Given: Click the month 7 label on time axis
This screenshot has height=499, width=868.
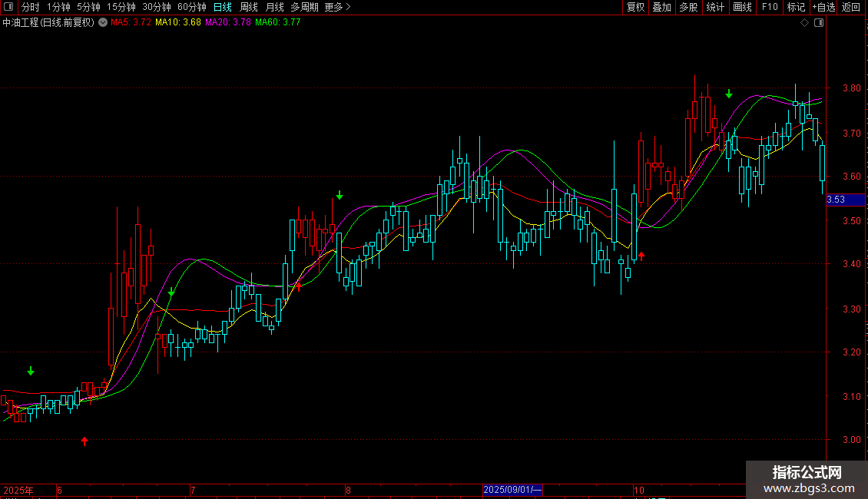Looking at the screenshot, I should (x=193, y=490).
